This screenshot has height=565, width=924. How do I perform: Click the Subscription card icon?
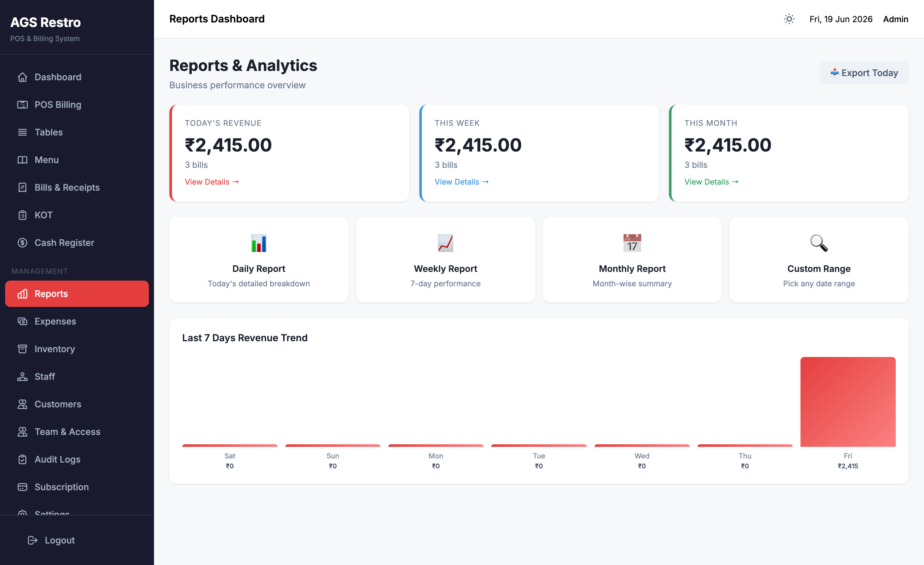[22, 487]
